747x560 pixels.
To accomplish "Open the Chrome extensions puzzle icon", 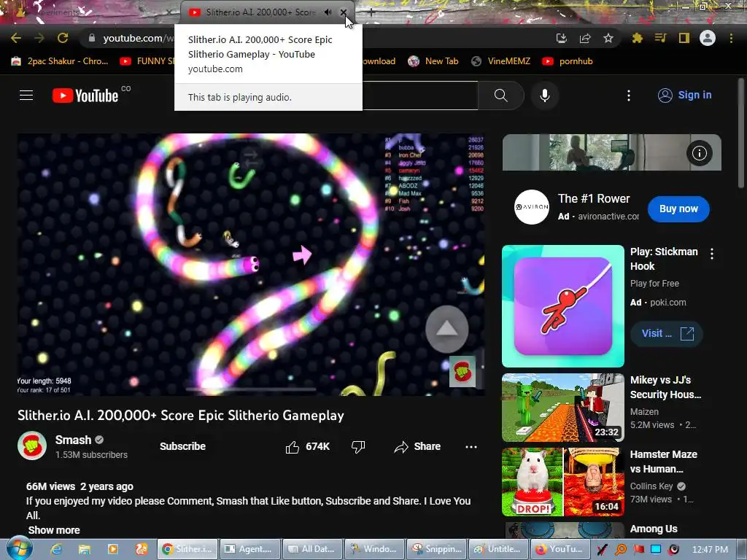I will pos(637,38).
